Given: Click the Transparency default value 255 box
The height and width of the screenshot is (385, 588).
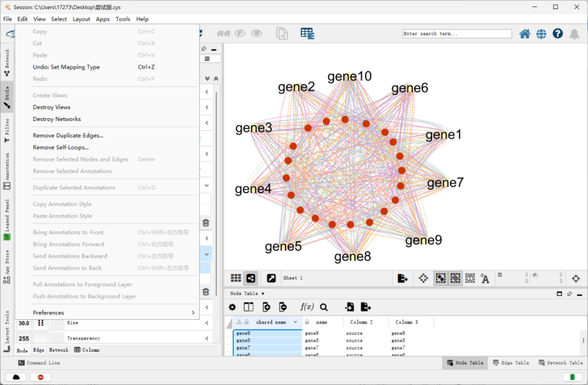Looking at the screenshot, I should tap(24, 338).
